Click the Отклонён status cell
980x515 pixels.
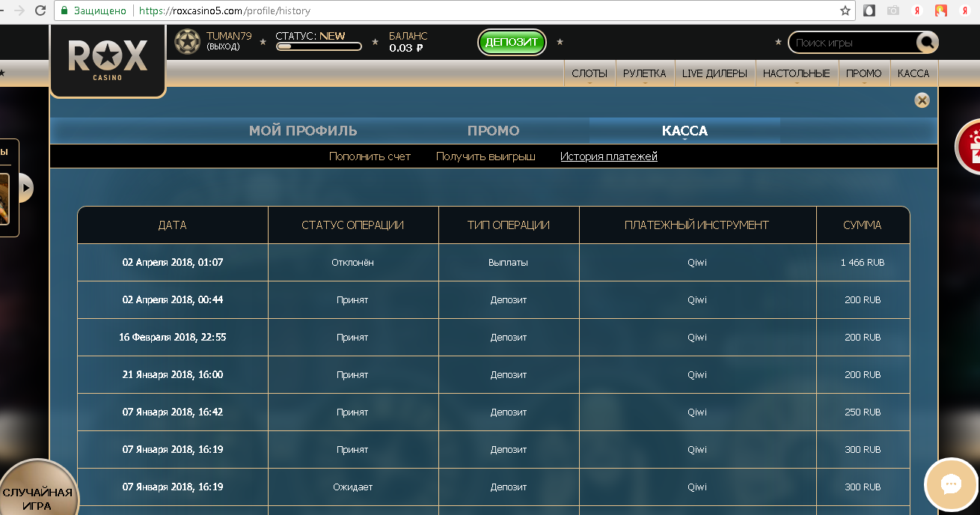click(x=352, y=263)
